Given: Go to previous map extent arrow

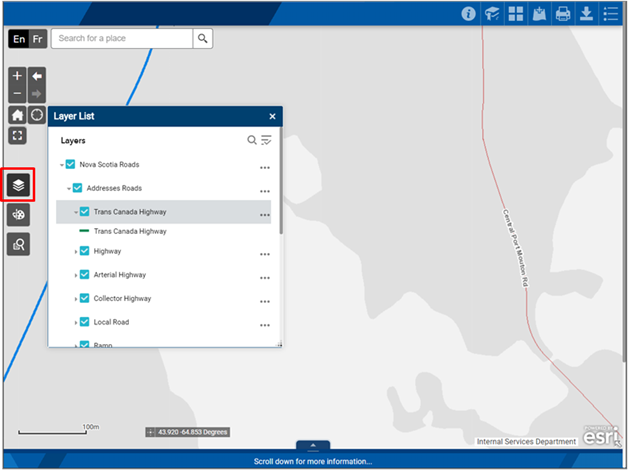Looking at the screenshot, I should (x=37, y=76).
